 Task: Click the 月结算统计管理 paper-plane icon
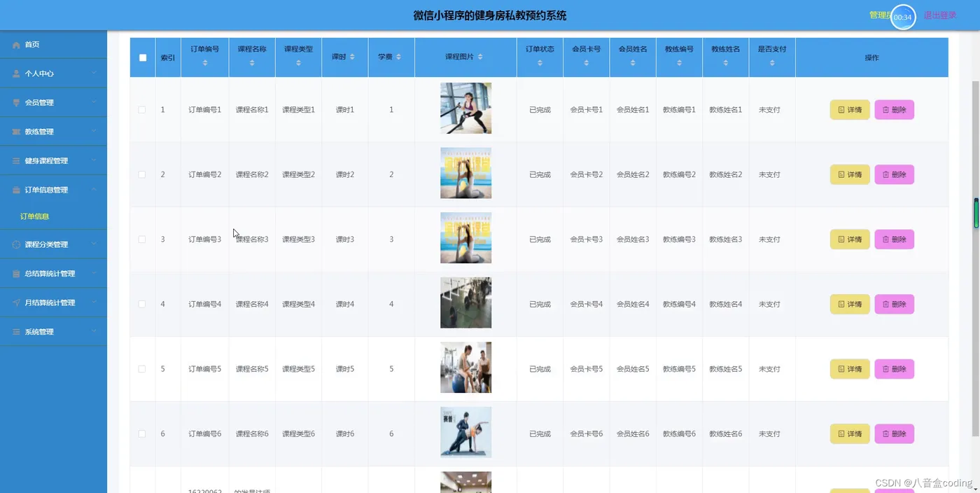(16, 303)
